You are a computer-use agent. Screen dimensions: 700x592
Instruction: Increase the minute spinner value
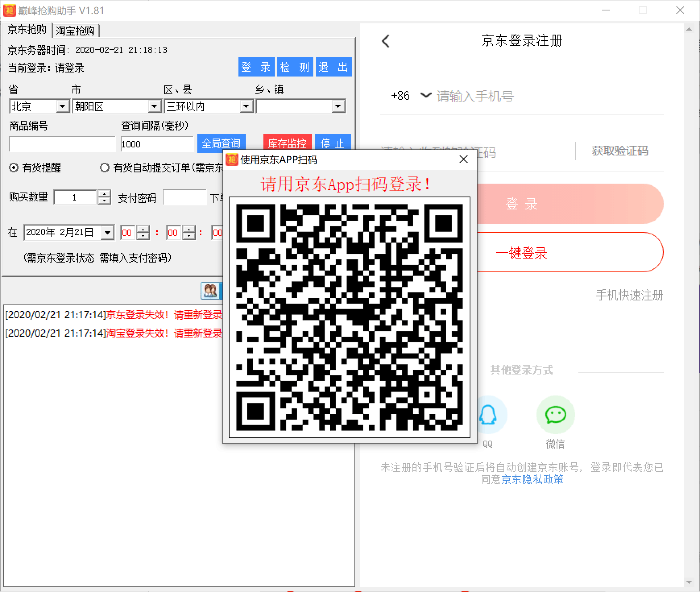coord(189,229)
